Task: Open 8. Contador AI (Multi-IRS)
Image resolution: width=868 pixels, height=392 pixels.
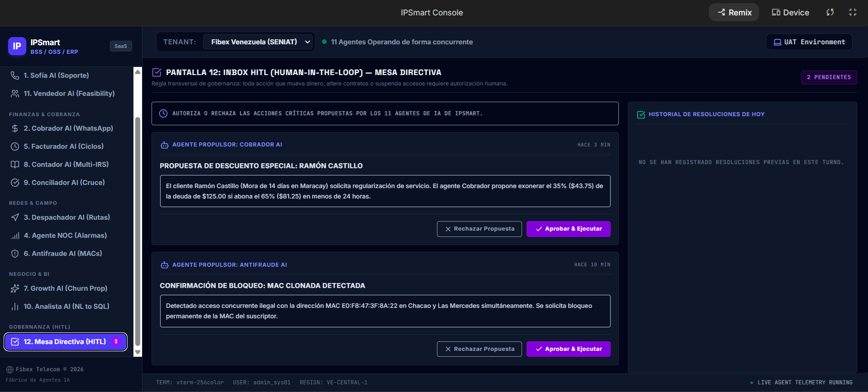Action: point(67,165)
